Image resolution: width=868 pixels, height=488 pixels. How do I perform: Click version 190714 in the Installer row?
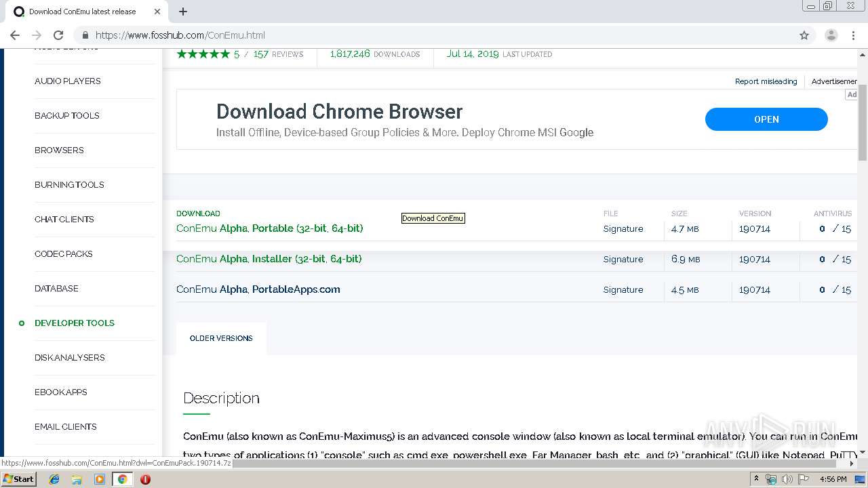(x=755, y=260)
